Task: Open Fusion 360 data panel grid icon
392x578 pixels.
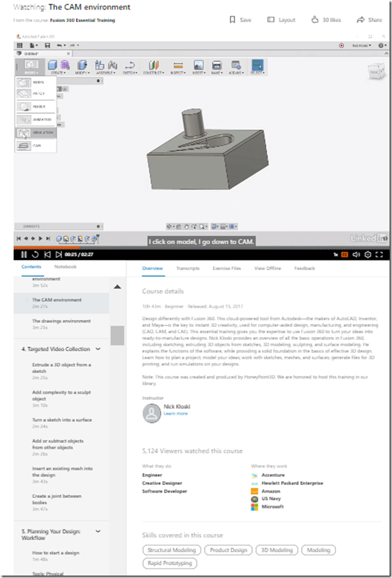Action: pos(20,46)
